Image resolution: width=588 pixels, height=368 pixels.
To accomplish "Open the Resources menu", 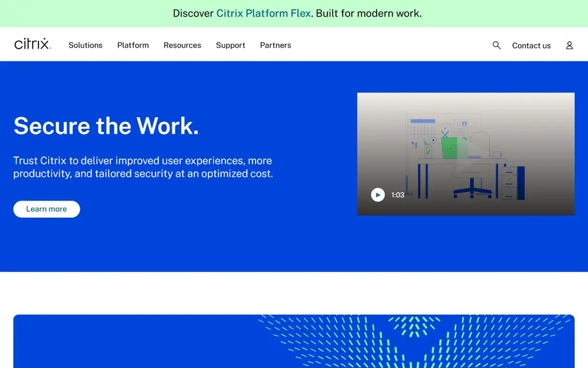I will (182, 45).
